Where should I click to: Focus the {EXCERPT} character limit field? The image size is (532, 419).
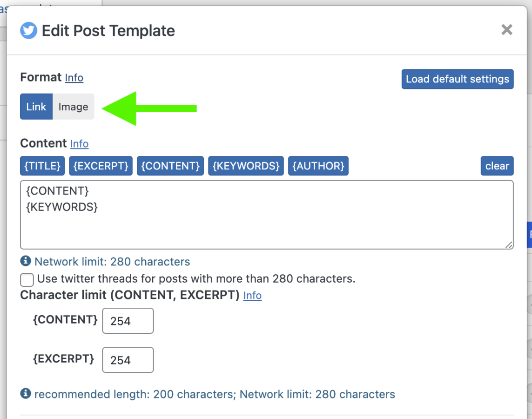click(x=128, y=360)
